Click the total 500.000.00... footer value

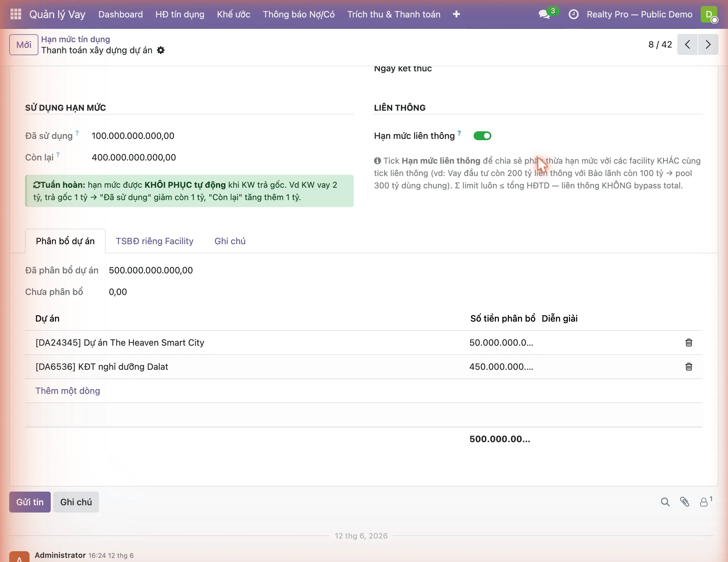[x=500, y=439]
